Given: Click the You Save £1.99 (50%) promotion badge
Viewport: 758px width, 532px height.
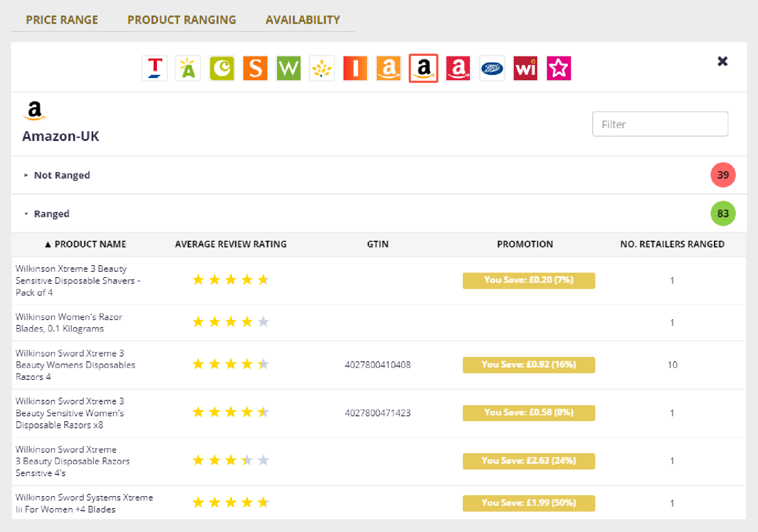Looking at the screenshot, I should coord(529,503).
